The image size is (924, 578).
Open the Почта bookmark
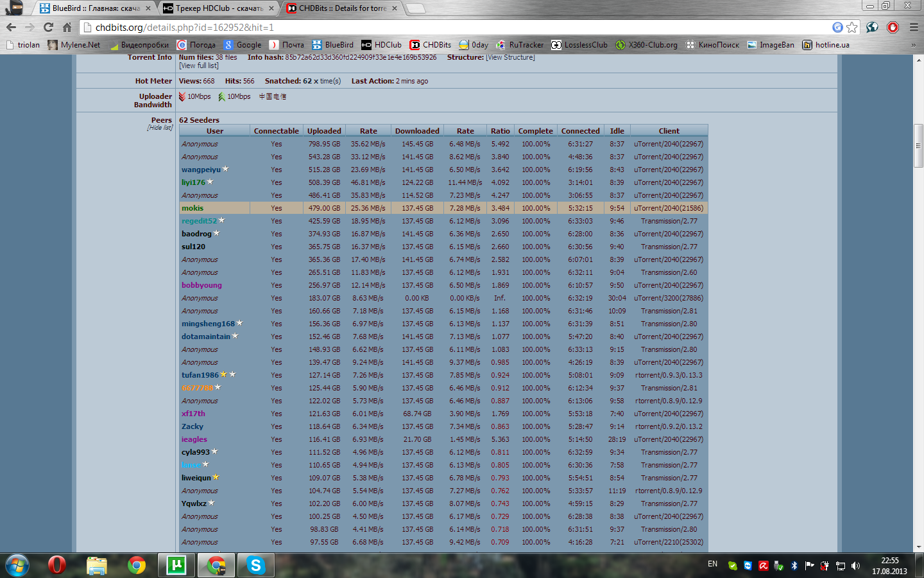tap(287, 45)
